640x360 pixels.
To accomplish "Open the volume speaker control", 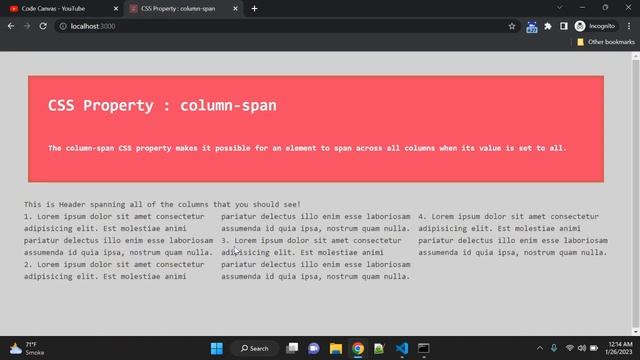I will [x=582, y=349].
